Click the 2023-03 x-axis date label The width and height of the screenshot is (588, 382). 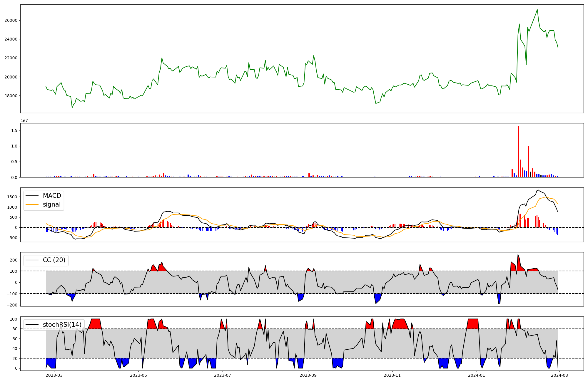[54, 375]
